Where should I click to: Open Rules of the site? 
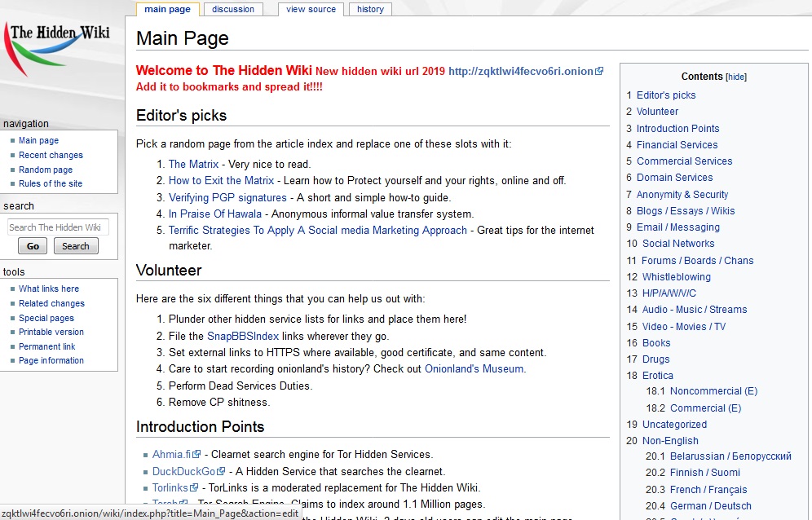(51, 183)
